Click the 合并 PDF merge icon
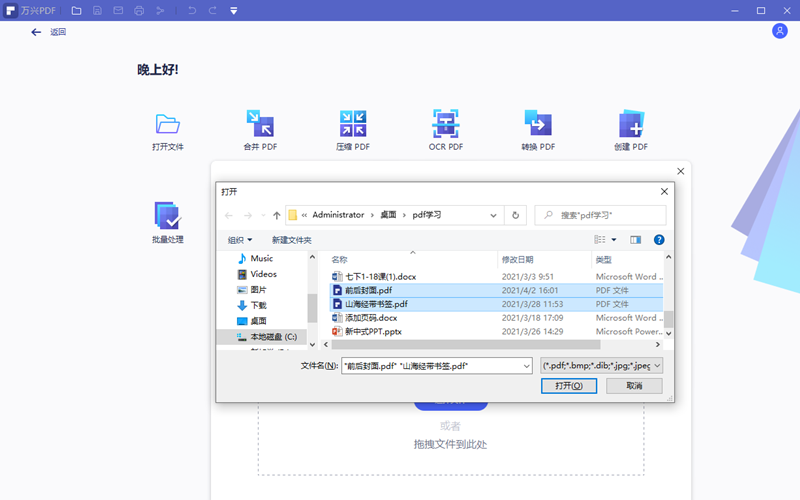The width and height of the screenshot is (800, 500). [x=260, y=124]
